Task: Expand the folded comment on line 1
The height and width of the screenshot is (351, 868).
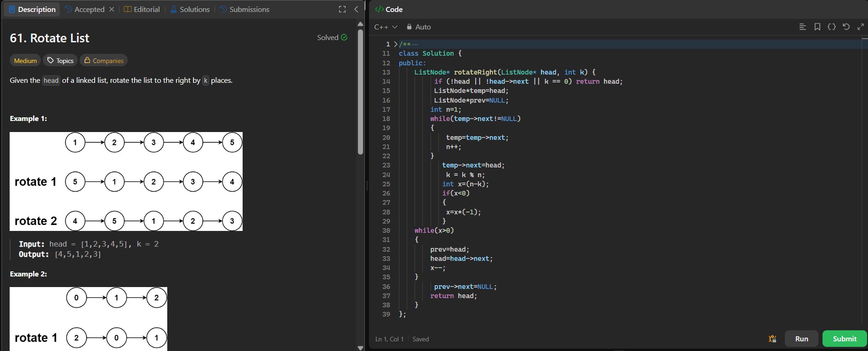Action: click(x=396, y=44)
